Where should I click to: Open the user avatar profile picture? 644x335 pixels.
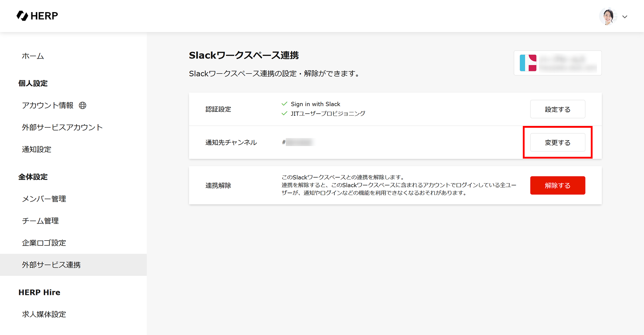point(608,17)
